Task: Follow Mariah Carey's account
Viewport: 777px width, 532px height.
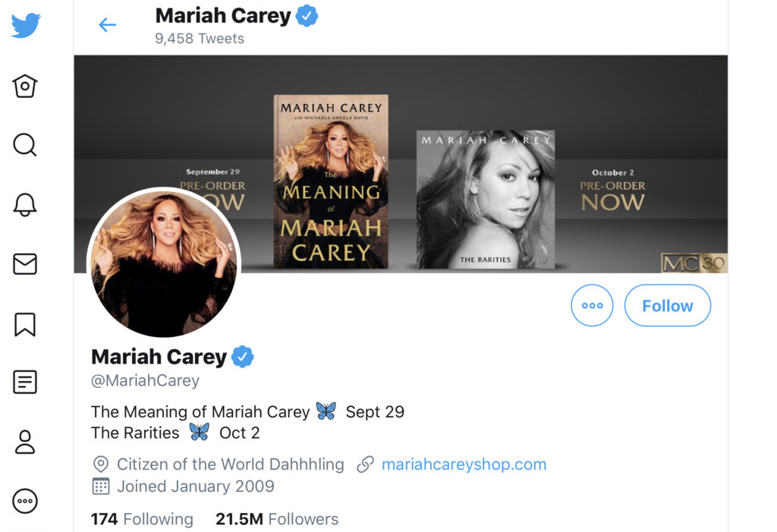Action: pyautogui.click(x=668, y=305)
